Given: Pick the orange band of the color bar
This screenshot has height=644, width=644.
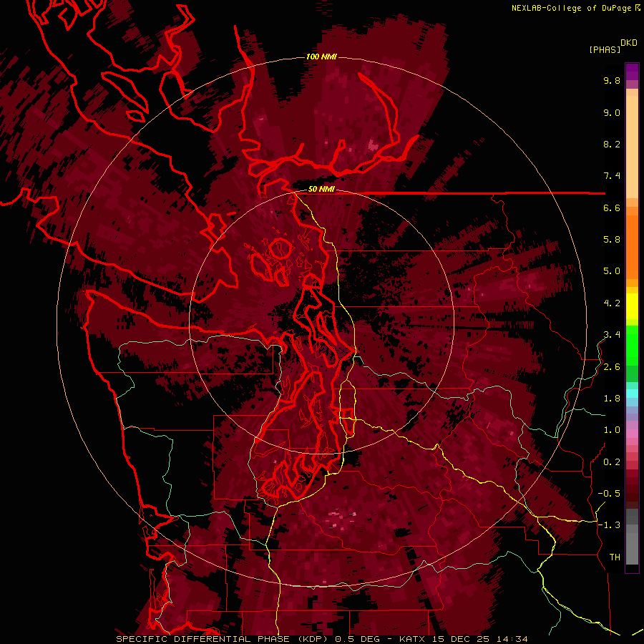Looking at the screenshot, I should point(632,246).
